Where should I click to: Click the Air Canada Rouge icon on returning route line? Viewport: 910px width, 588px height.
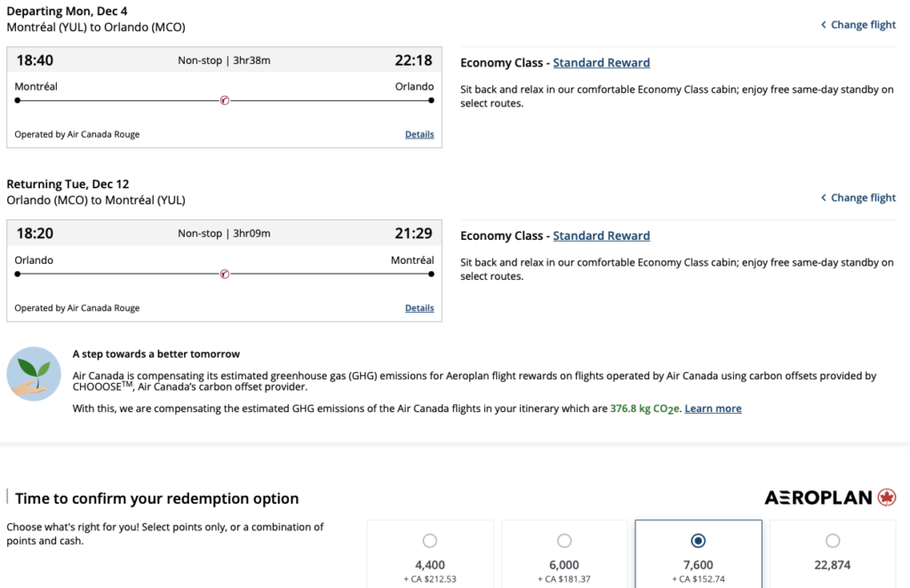coord(224,274)
